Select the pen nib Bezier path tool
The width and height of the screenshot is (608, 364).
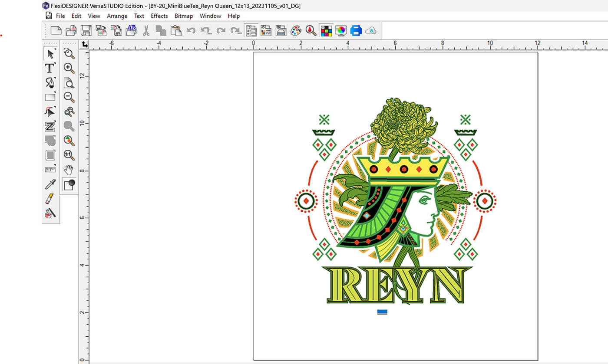pos(50,83)
